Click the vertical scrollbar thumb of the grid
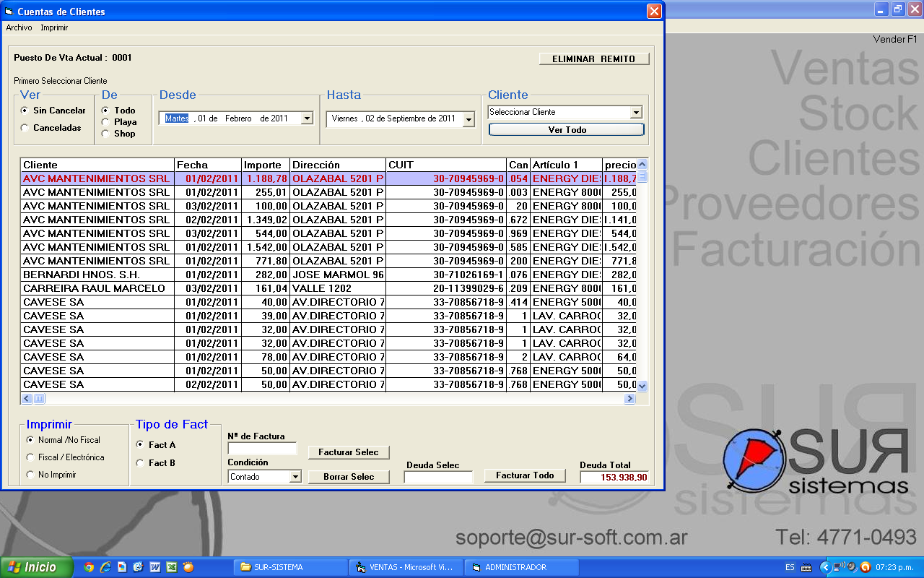 pyautogui.click(x=642, y=177)
